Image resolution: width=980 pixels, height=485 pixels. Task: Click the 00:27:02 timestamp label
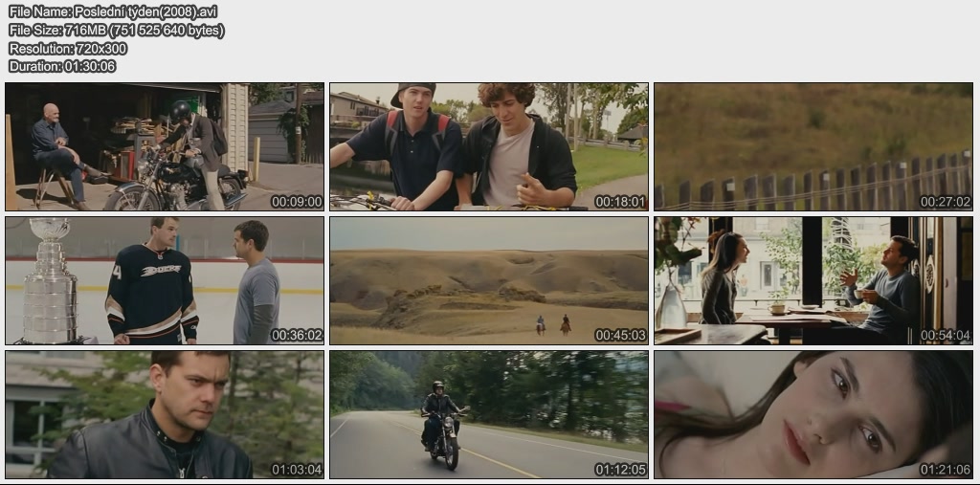[x=946, y=202]
